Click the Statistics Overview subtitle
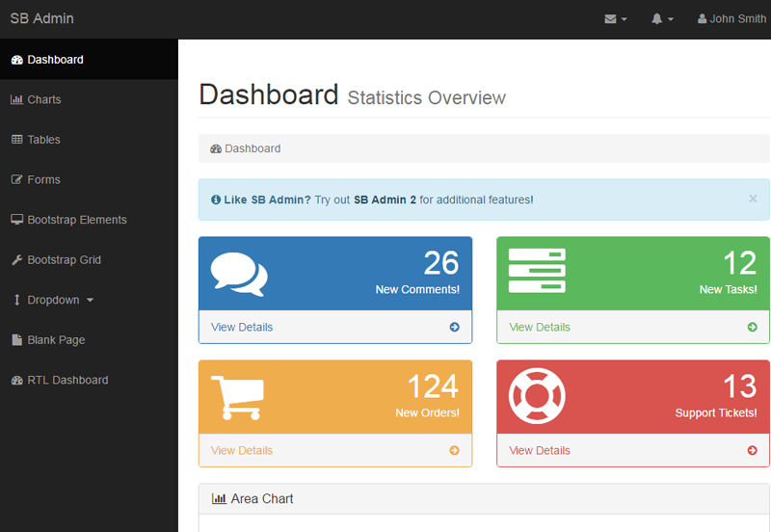771x532 pixels. [x=426, y=98]
